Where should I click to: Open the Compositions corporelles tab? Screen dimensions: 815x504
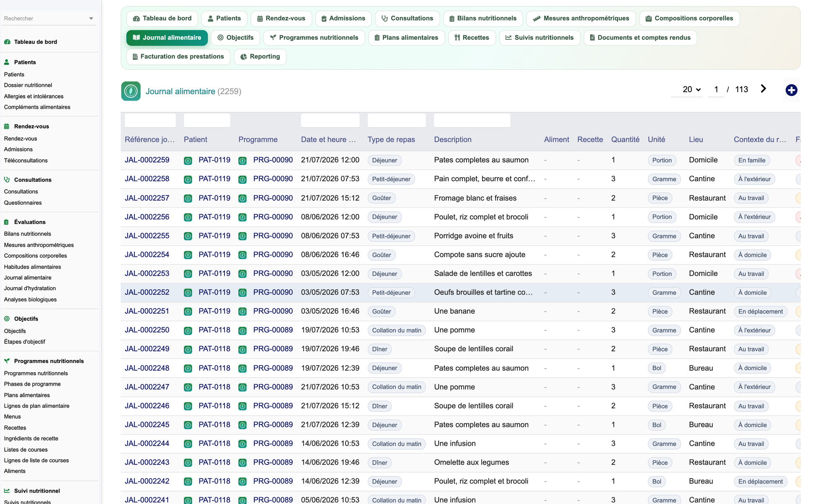click(x=689, y=18)
